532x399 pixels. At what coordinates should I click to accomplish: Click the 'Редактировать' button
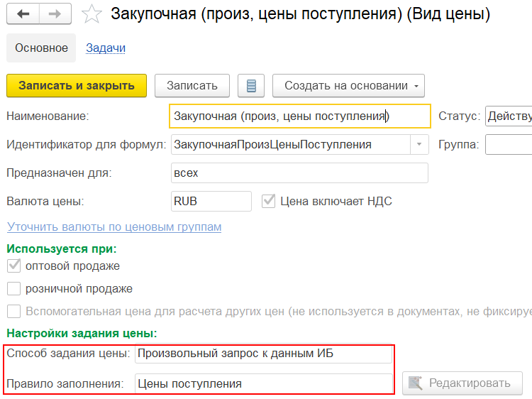[462, 383]
